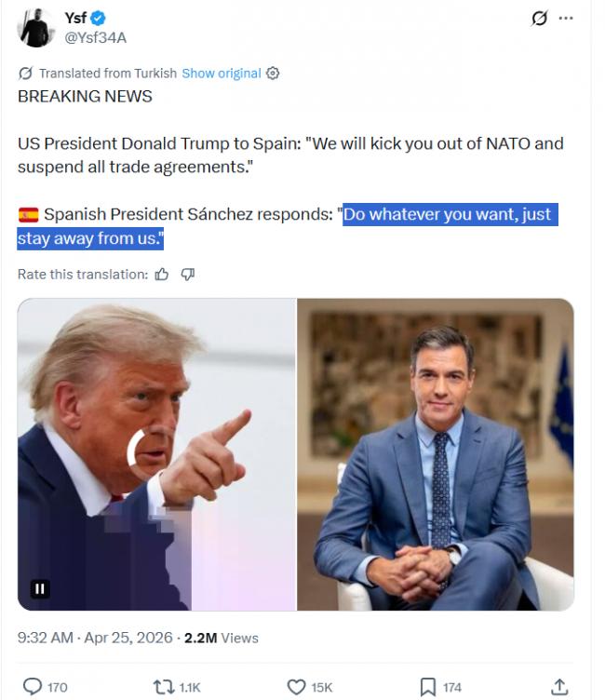Open the three-dot more options menu

click(566, 19)
